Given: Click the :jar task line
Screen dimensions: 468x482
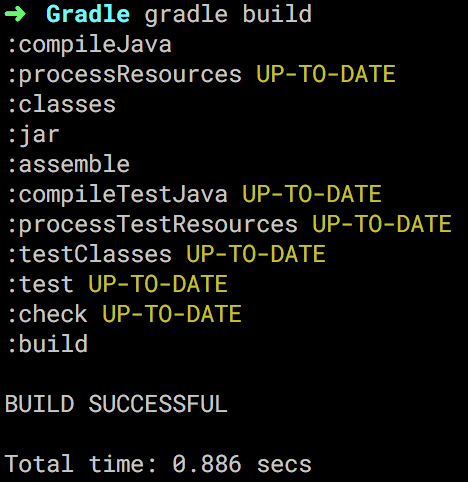Looking at the screenshot, I should [x=33, y=135].
